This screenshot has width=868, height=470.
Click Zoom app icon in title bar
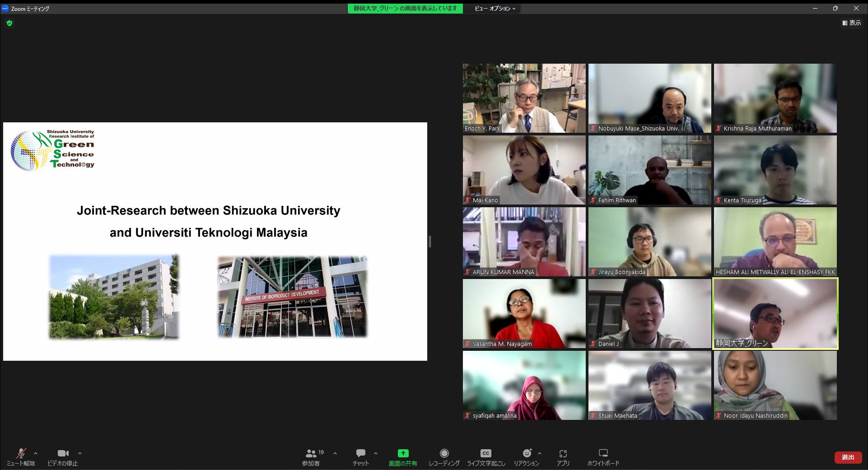(x=5, y=9)
